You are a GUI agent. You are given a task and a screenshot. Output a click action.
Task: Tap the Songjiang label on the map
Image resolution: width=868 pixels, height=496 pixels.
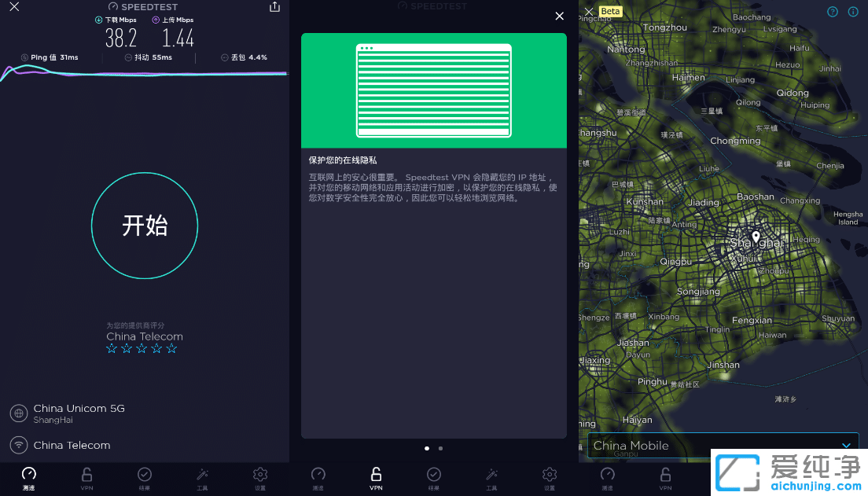tap(699, 292)
